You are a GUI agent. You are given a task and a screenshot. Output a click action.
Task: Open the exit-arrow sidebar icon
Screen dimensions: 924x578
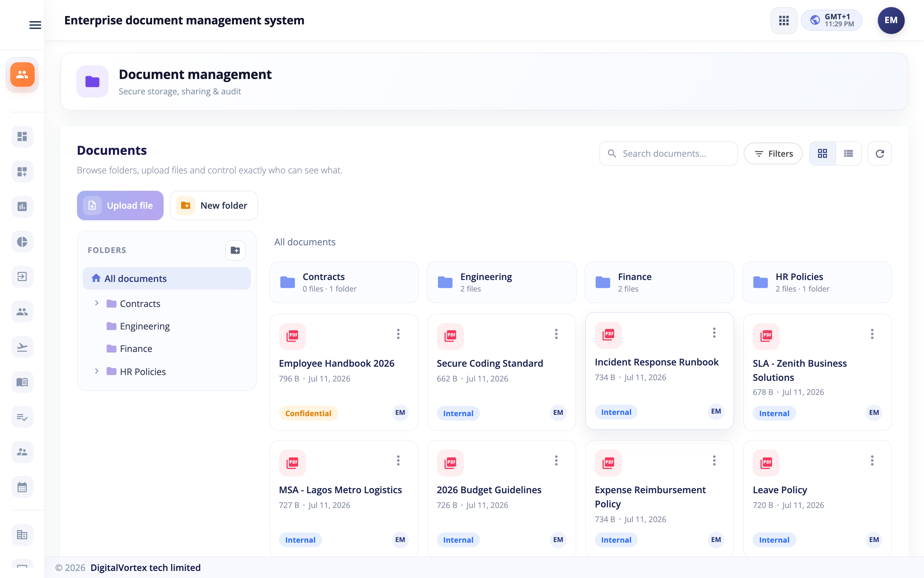tap(22, 276)
